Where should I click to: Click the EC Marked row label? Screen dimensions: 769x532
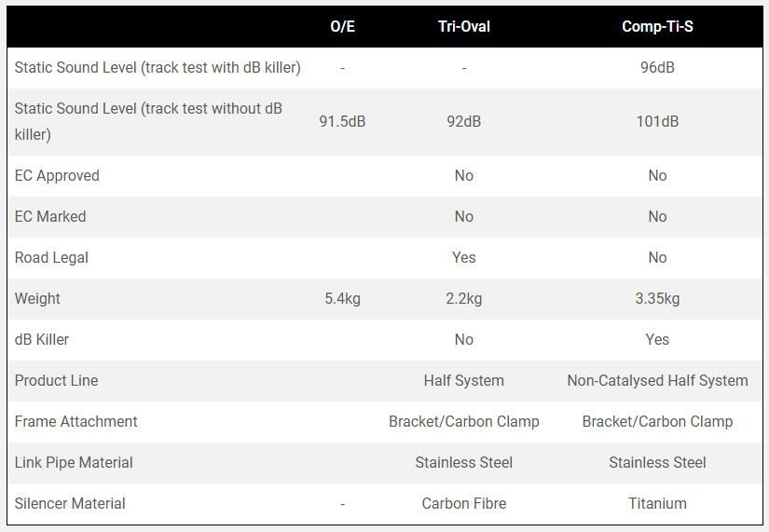coord(50,216)
